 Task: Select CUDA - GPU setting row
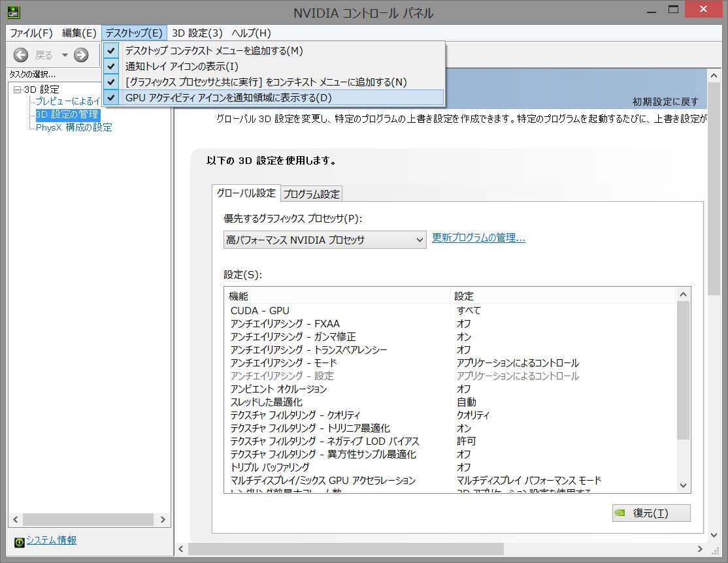click(x=450, y=310)
